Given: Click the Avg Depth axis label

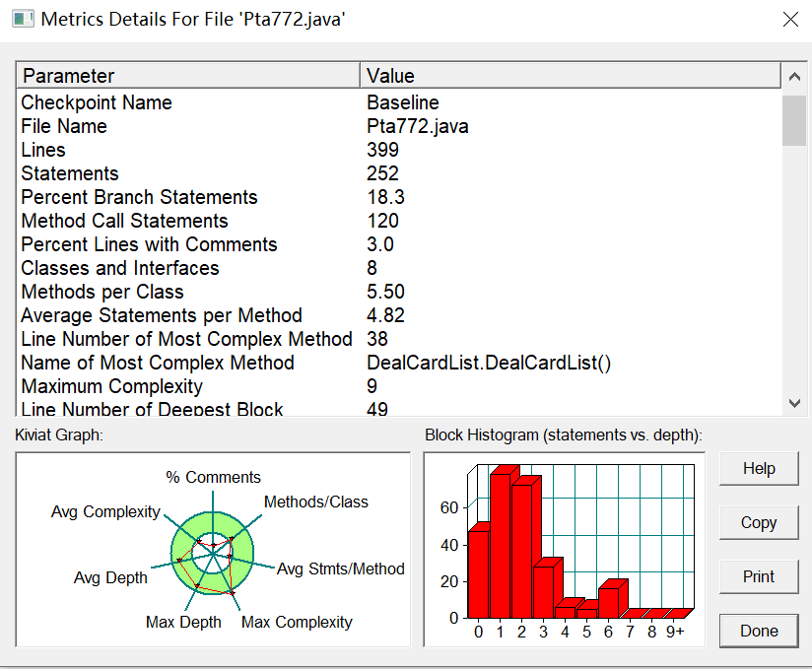Looking at the screenshot, I should pos(110,577).
